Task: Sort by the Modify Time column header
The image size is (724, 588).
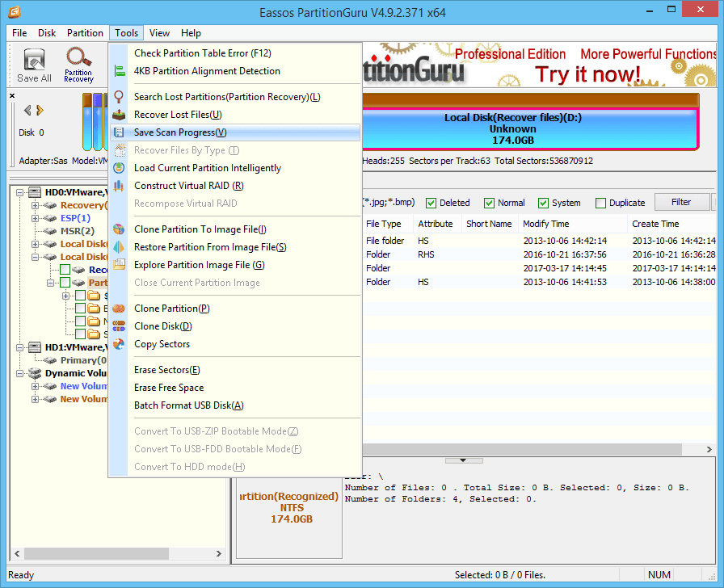Action: tap(572, 224)
